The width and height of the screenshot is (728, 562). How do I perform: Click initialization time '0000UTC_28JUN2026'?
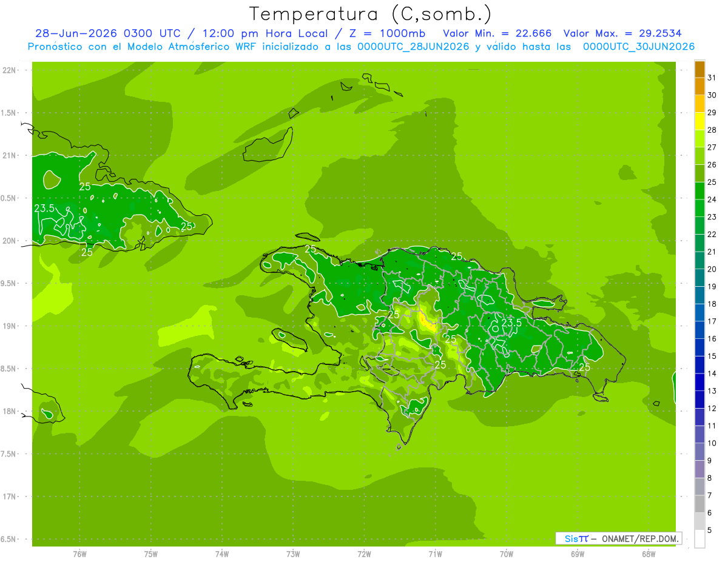point(413,47)
